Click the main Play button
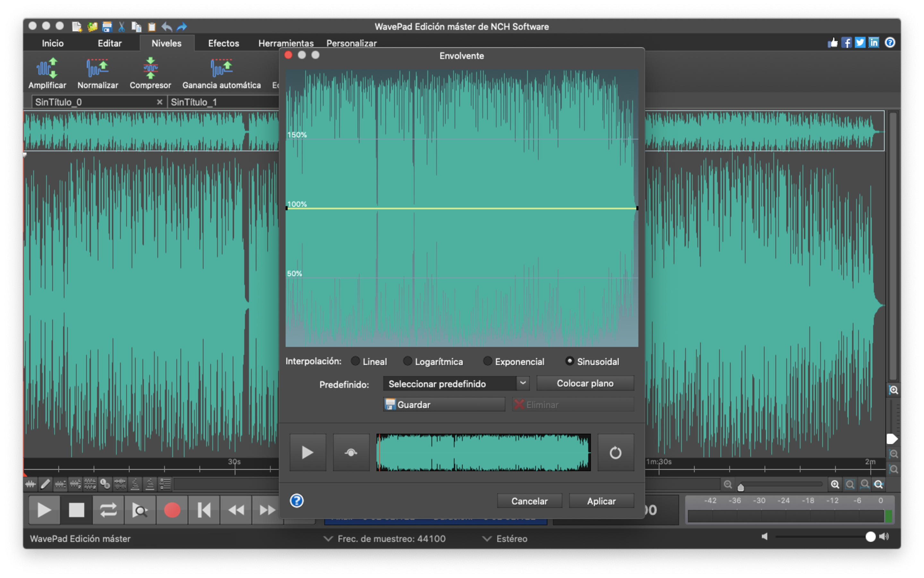This screenshot has height=578, width=924. (x=44, y=510)
